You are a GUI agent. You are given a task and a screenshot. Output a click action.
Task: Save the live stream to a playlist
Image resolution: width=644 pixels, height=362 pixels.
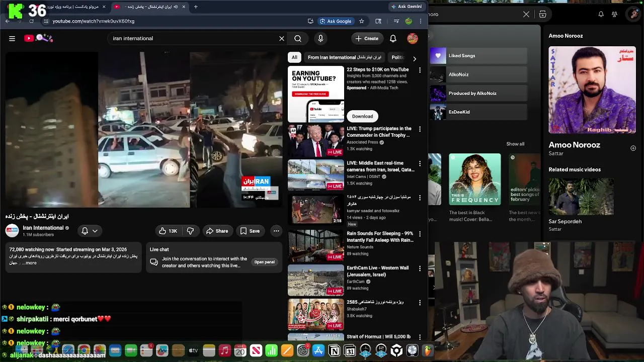250,231
